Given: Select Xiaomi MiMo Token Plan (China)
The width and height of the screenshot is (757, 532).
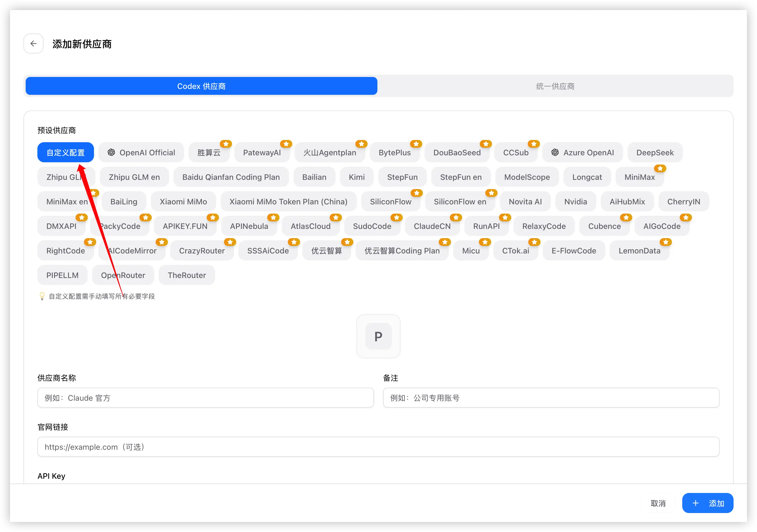Looking at the screenshot, I should point(288,201).
